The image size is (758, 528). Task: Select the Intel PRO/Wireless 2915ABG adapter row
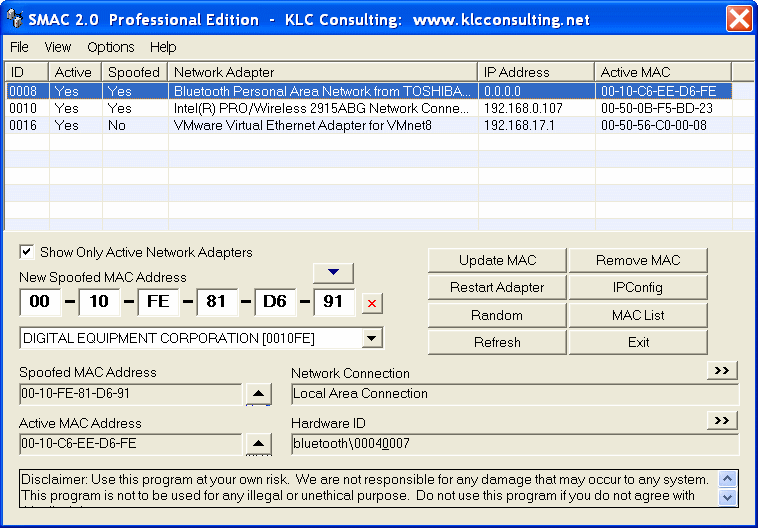click(320, 108)
